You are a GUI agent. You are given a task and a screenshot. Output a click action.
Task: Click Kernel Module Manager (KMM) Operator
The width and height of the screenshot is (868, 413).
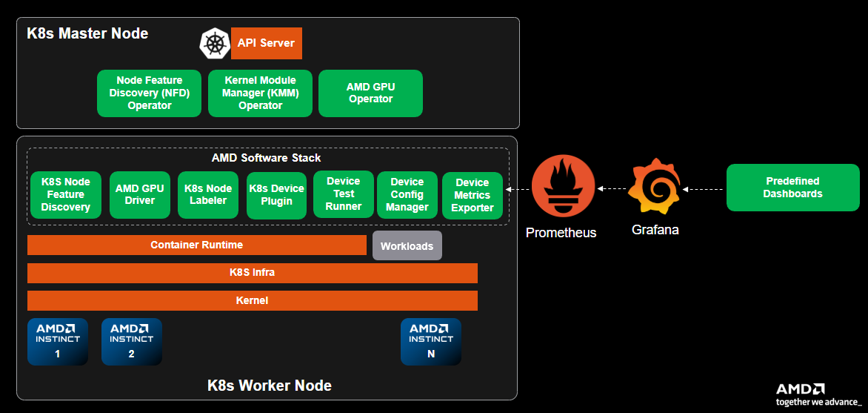coord(260,93)
